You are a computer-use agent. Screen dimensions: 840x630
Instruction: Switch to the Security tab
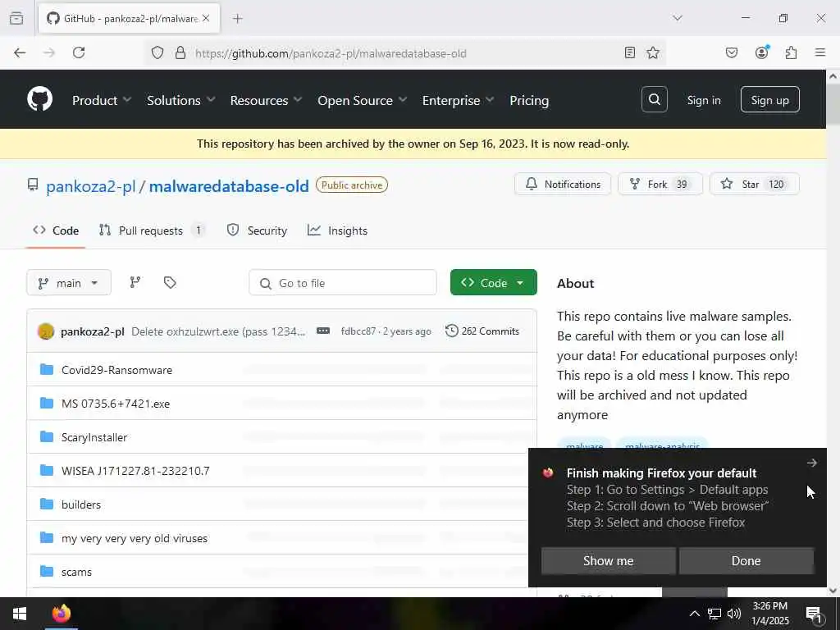point(257,231)
